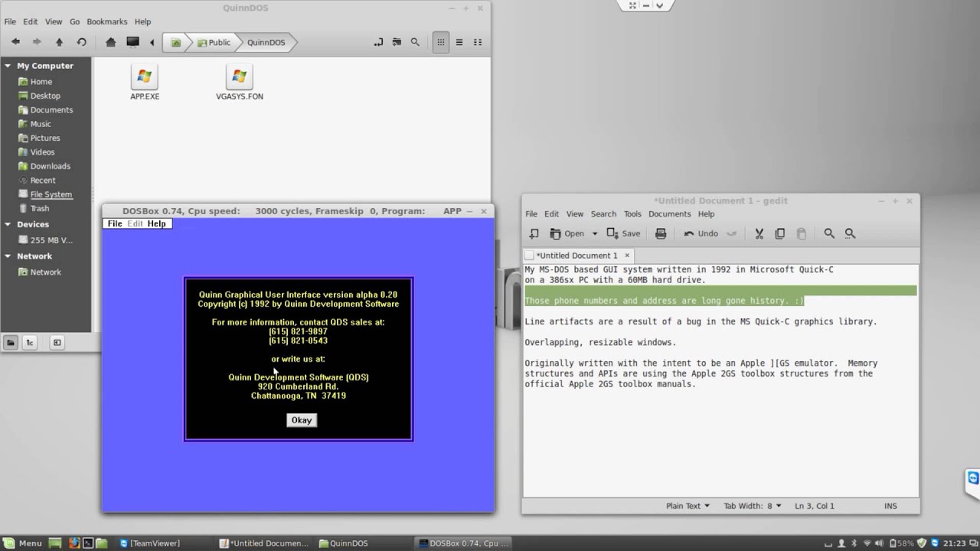Screen dimensions: 980x551
Task: Copy selection with the gedit copy icon
Action: 779,233
